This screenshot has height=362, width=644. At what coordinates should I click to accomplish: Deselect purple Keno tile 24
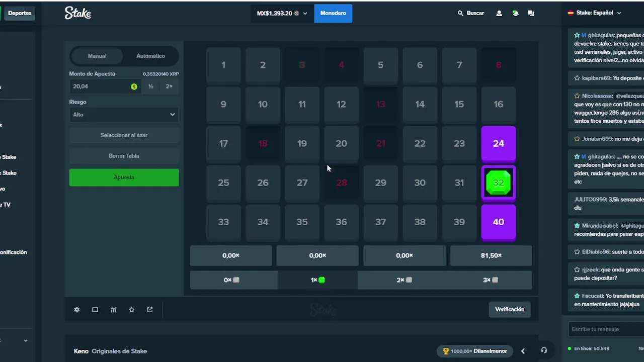[499, 143]
